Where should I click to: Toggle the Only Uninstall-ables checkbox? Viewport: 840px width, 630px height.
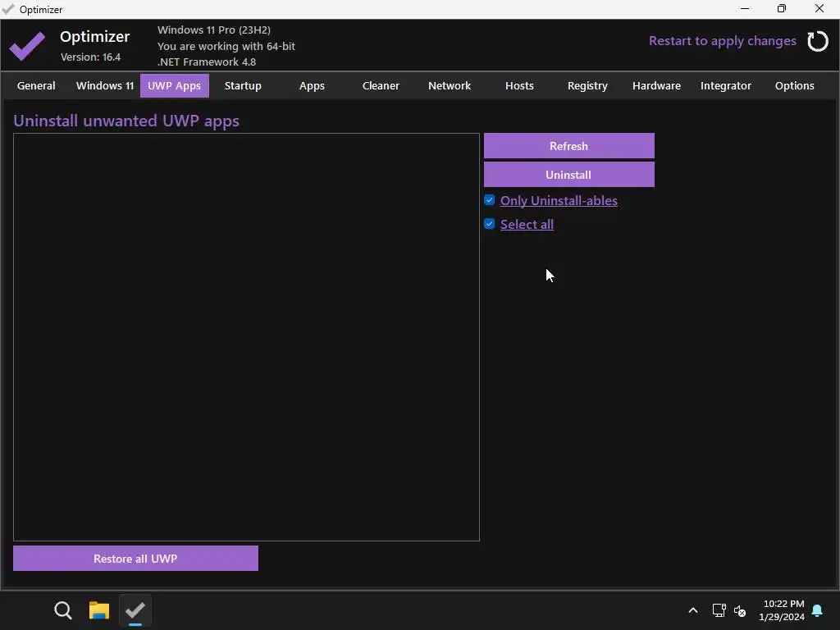pos(489,200)
